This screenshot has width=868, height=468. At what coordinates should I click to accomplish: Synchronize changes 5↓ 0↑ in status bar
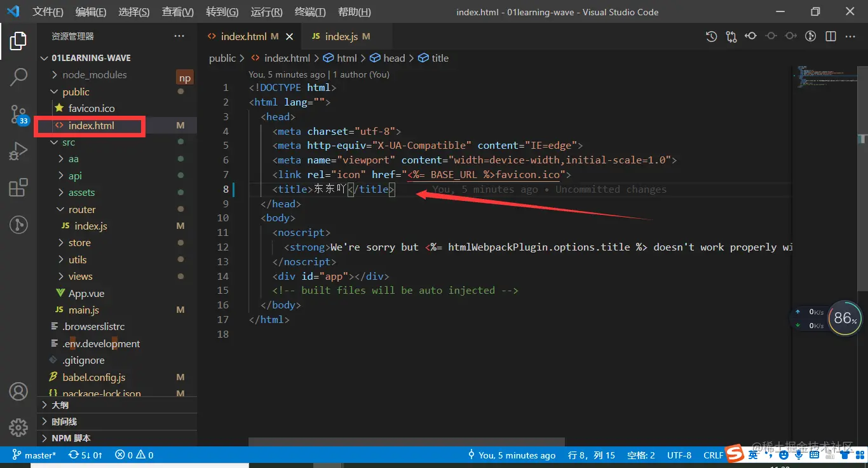85,455
